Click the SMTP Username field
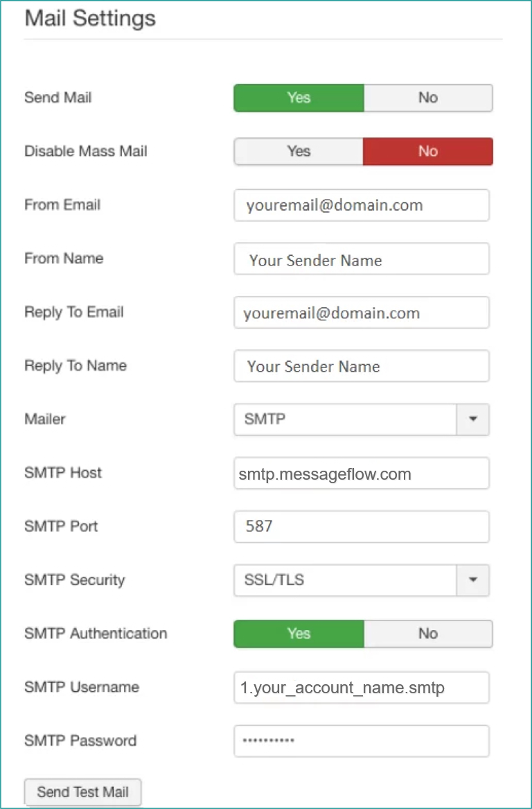The width and height of the screenshot is (532, 809). point(362,688)
